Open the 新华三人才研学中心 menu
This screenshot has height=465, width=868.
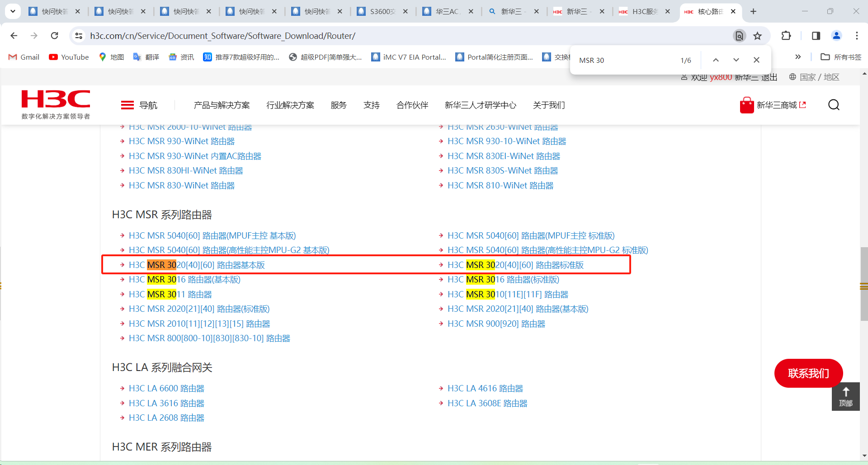pos(481,105)
